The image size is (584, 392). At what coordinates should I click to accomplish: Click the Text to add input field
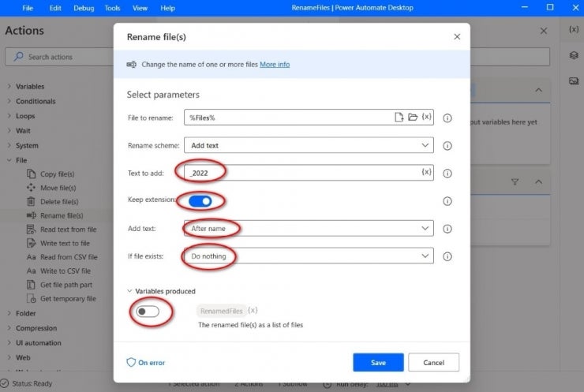click(309, 173)
